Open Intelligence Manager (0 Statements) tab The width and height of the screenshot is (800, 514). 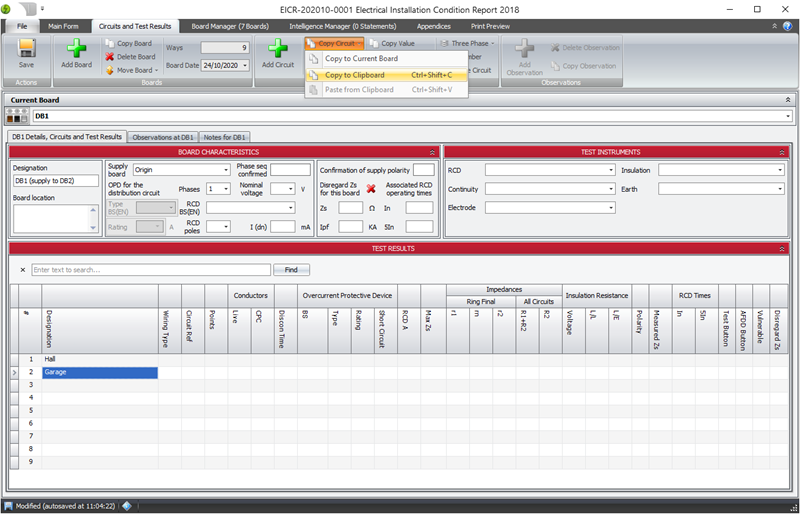click(x=342, y=26)
